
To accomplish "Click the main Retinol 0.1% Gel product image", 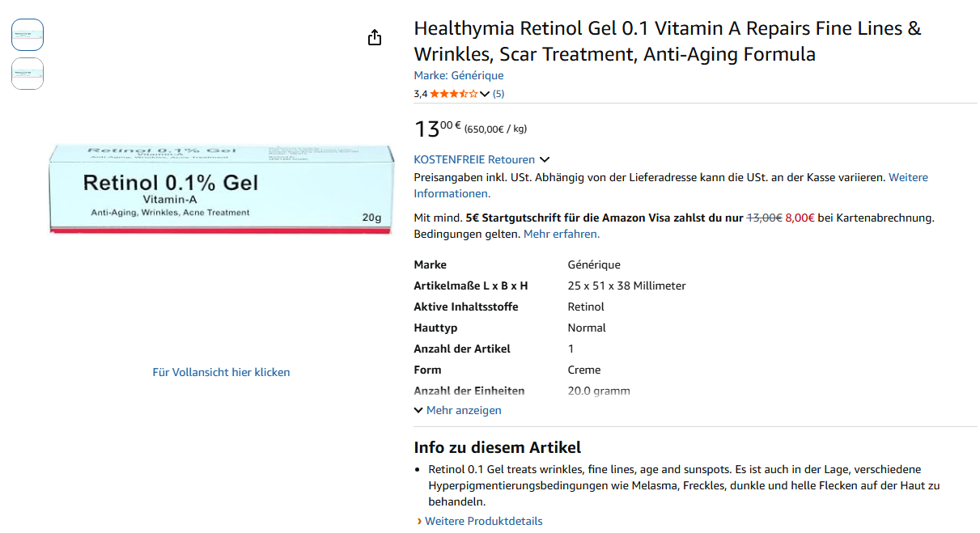I will coord(221,189).
